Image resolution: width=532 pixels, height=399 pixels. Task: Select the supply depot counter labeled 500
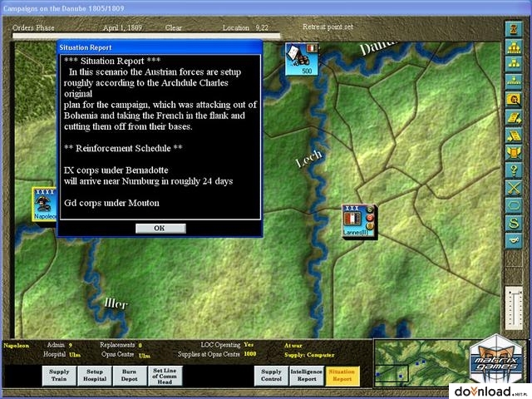[x=302, y=59]
